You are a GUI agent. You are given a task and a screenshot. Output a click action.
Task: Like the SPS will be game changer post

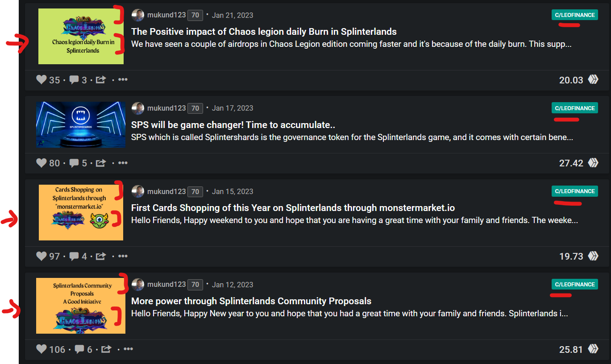pyautogui.click(x=42, y=163)
